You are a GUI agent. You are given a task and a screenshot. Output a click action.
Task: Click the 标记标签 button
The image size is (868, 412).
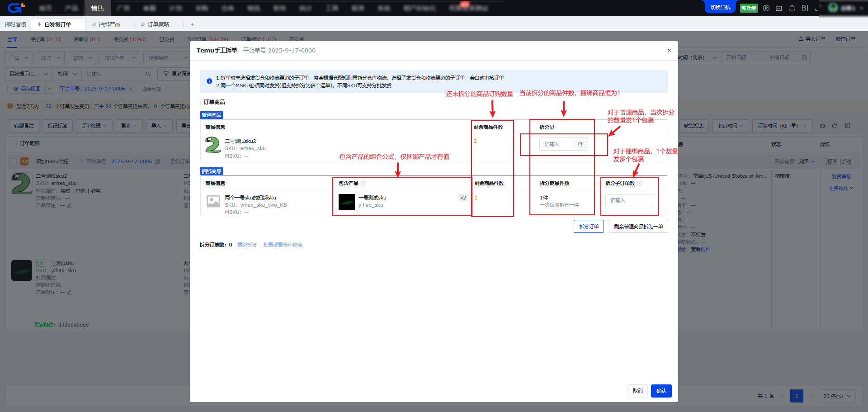click(57, 126)
